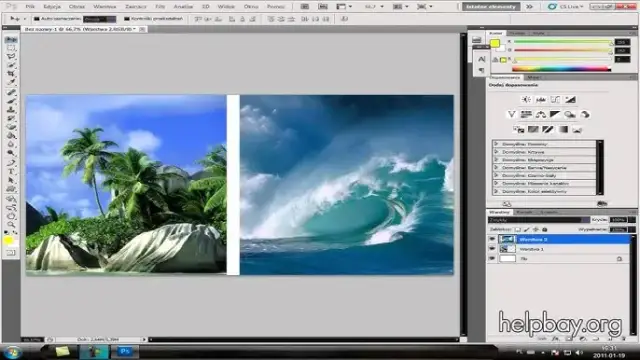This screenshot has height=360, width=640.
Task: Add a Selective Color adjustment
Action: point(577,129)
